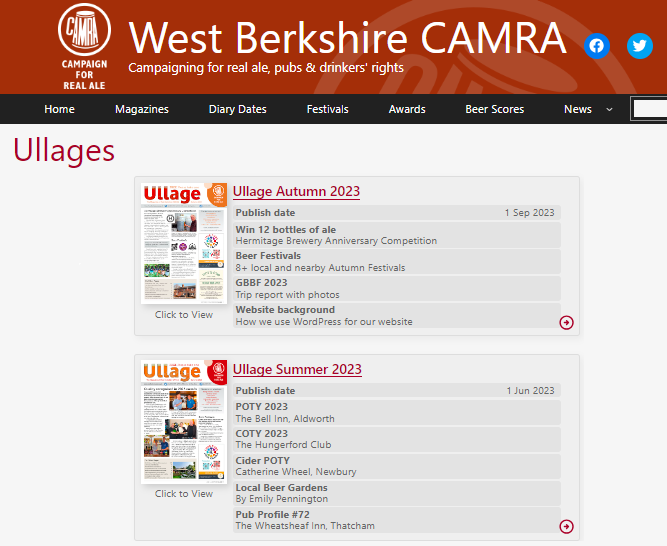The height and width of the screenshot is (546, 667).
Task: Select the 'Website background' entry
Action: 396,316
